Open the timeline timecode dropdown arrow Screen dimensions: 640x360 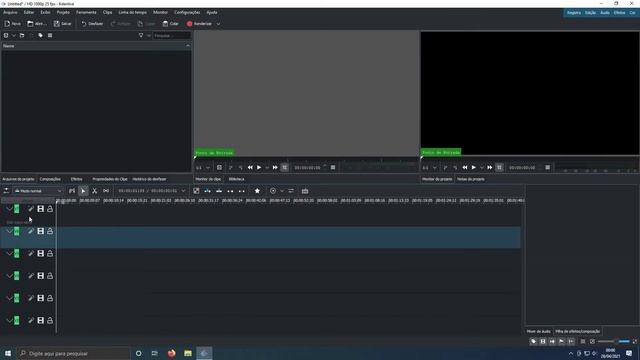pyautogui.click(x=183, y=191)
